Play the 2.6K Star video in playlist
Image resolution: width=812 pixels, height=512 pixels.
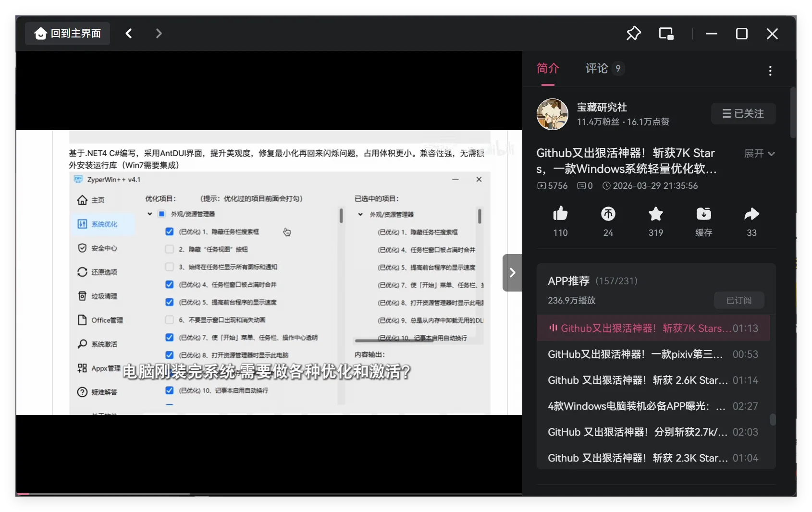click(x=653, y=380)
